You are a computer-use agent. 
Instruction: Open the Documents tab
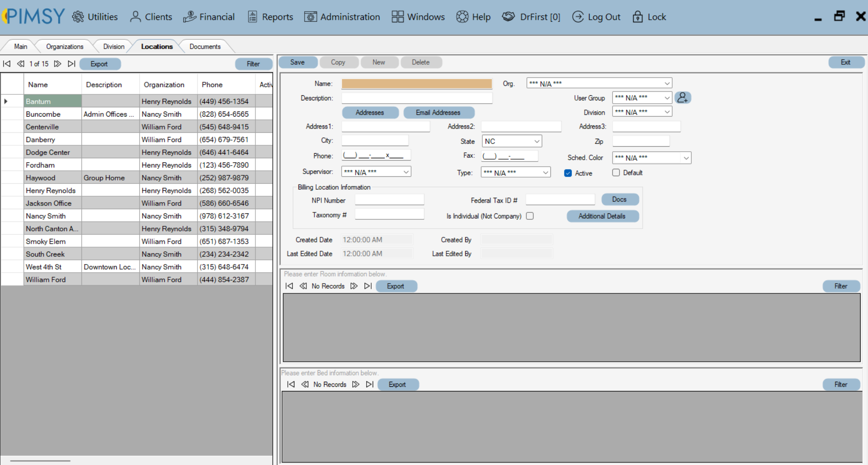tap(205, 46)
